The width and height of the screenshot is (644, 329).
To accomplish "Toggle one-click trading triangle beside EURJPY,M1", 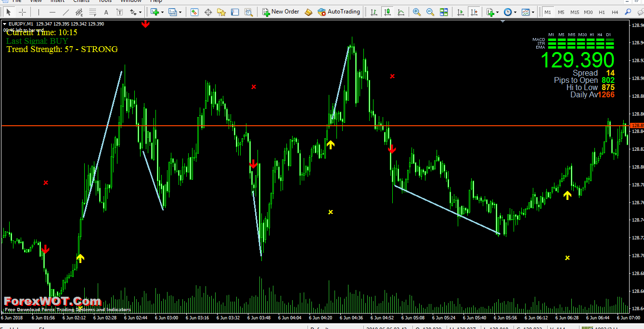I will point(4,24).
